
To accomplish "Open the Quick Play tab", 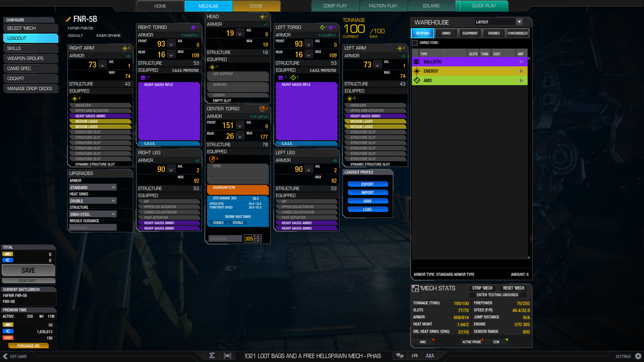I will click(483, 6).
